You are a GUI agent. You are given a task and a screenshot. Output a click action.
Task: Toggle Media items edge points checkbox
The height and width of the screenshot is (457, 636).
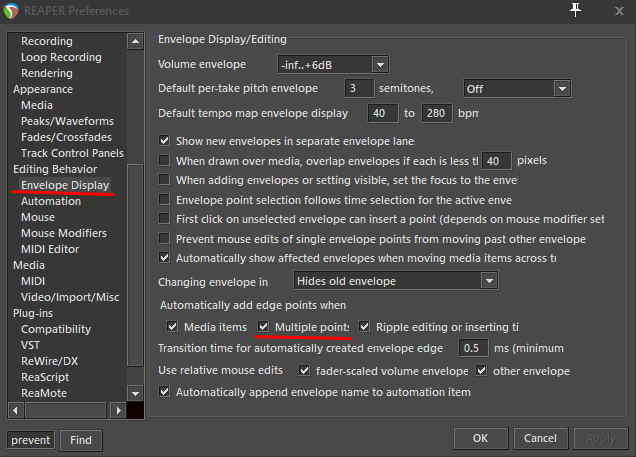click(172, 326)
